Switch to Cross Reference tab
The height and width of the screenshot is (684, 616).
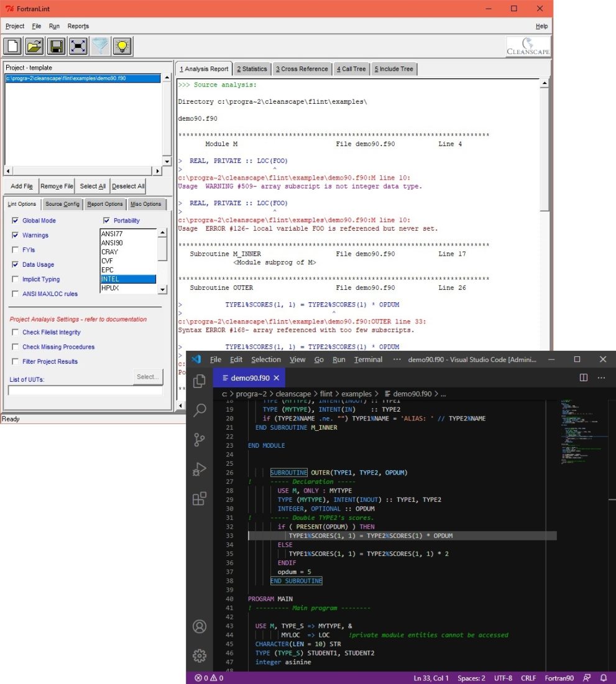coord(301,69)
